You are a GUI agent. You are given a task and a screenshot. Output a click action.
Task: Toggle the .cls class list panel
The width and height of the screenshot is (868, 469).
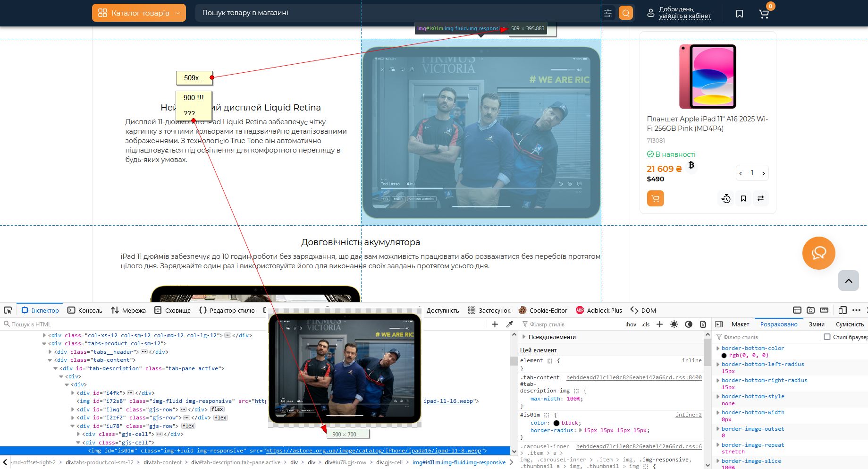(x=646, y=324)
